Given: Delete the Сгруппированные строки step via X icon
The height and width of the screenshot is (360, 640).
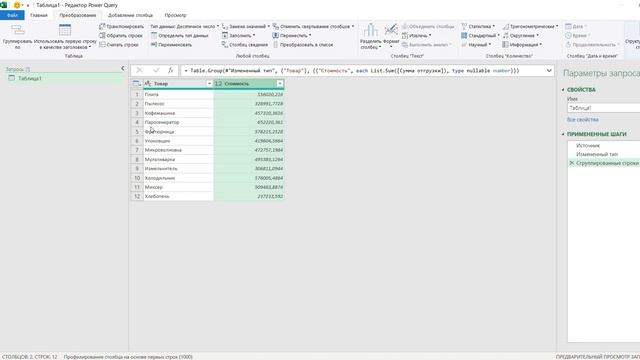Looking at the screenshot, I should [571, 163].
